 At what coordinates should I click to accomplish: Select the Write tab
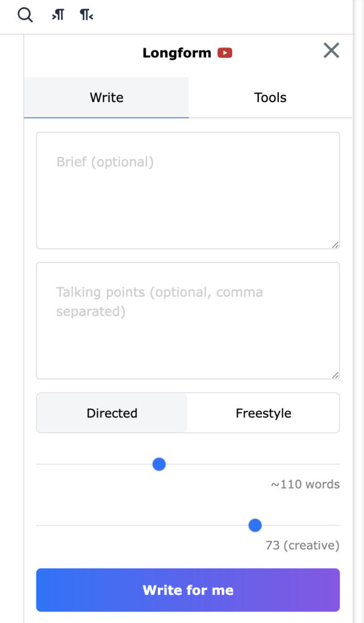coord(106,97)
